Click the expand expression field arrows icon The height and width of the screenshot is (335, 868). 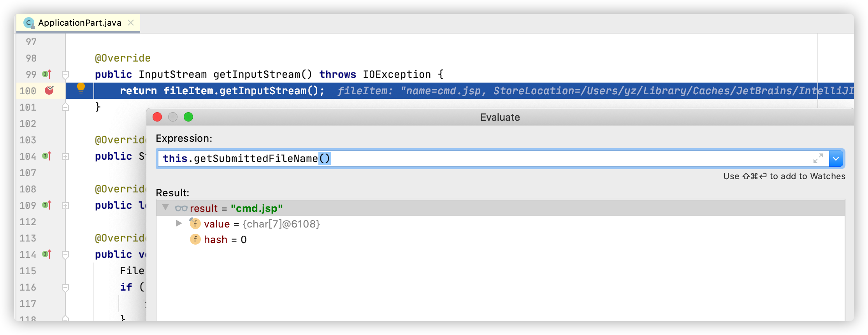coord(818,158)
